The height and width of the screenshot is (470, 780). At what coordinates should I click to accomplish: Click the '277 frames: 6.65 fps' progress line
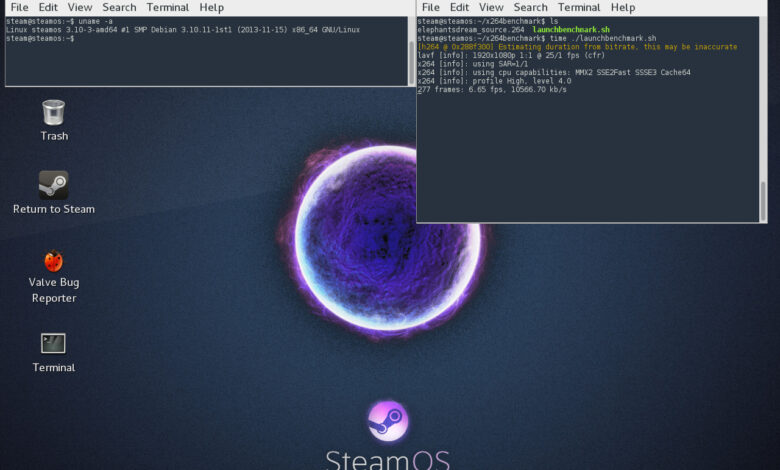492,90
